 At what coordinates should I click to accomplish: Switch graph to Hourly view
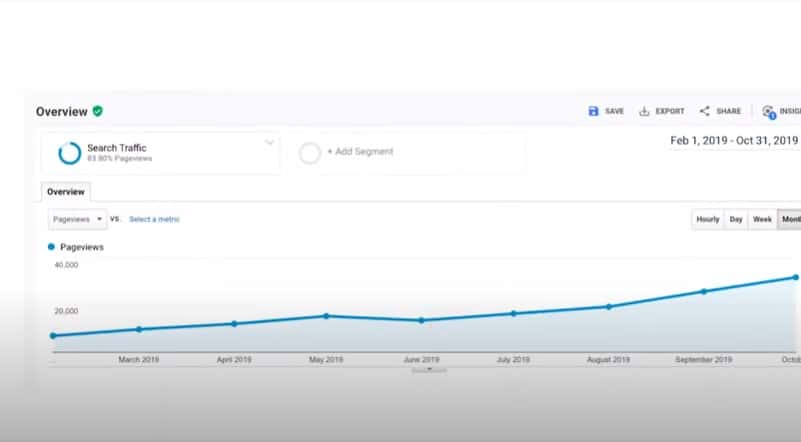click(707, 219)
